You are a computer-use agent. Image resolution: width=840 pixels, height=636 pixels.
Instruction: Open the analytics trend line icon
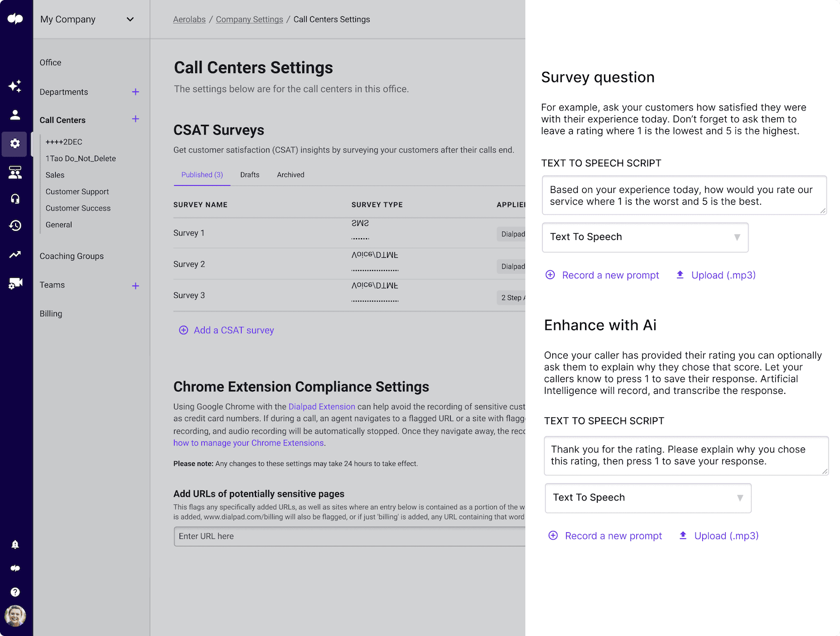[x=15, y=254]
